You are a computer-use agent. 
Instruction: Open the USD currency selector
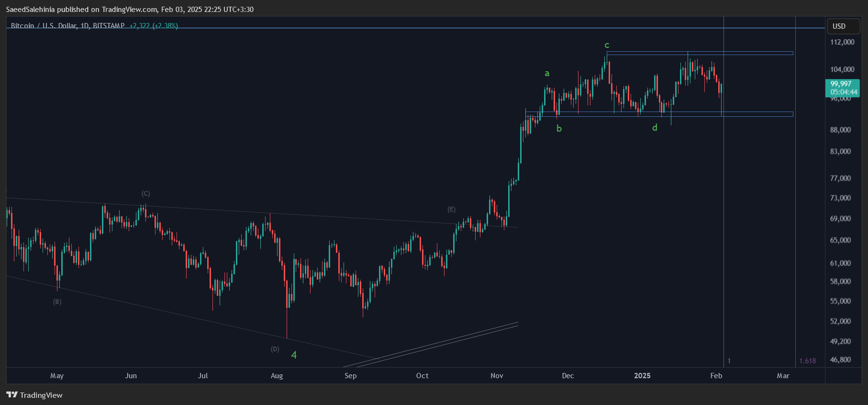click(x=844, y=26)
